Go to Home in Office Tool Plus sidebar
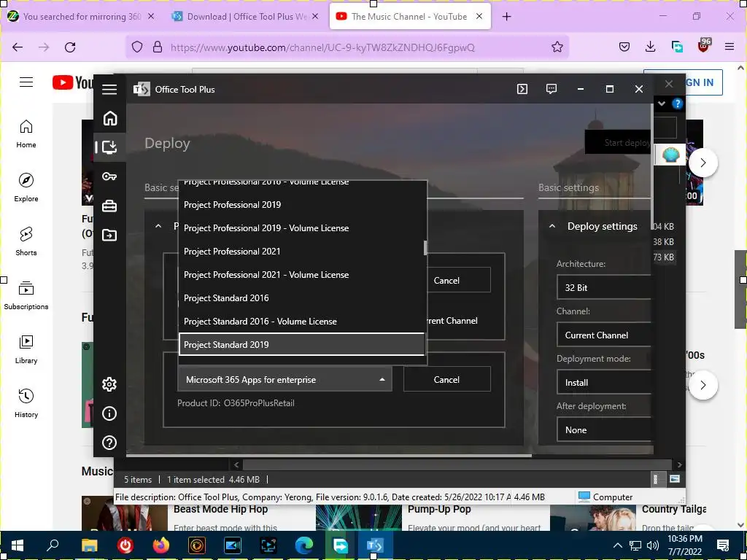Viewport: 747px width, 560px height. (109, 117)
